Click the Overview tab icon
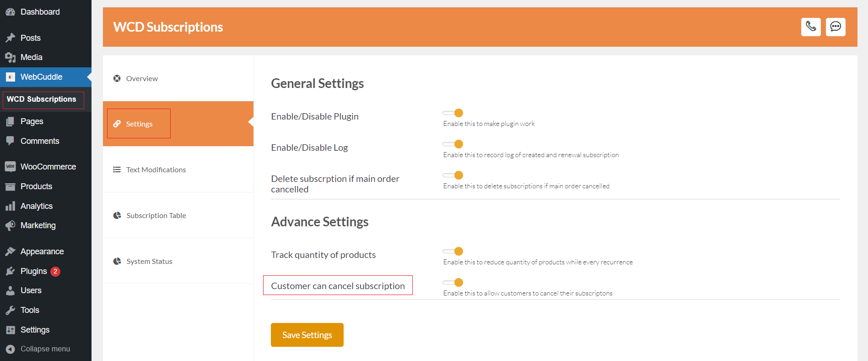868x361 pixels. coord(117,78)
